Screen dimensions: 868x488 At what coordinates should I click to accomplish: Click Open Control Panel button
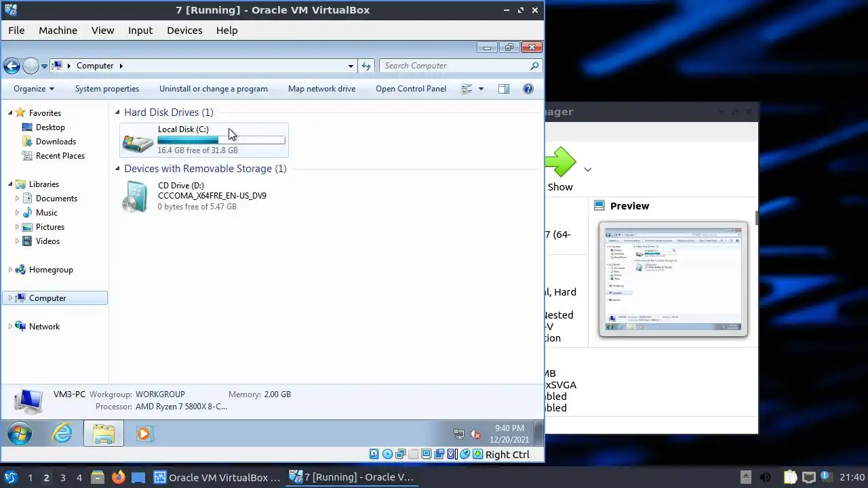point(411,89)
